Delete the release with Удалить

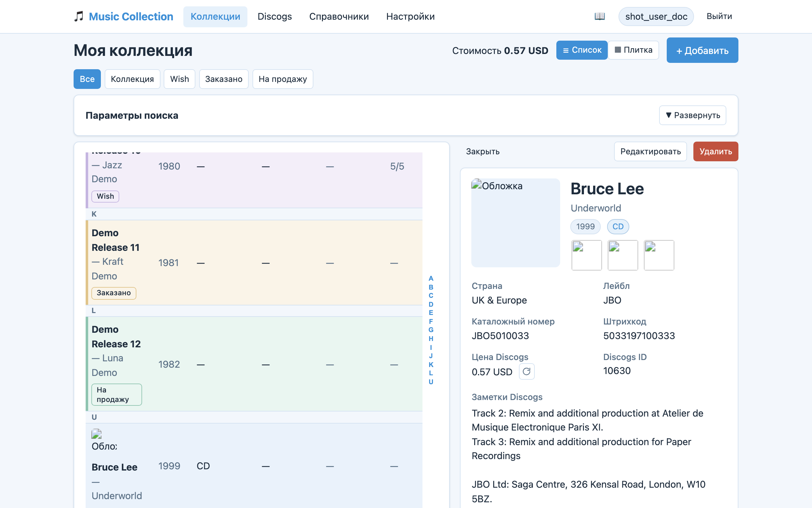click(x=716, y=151)
